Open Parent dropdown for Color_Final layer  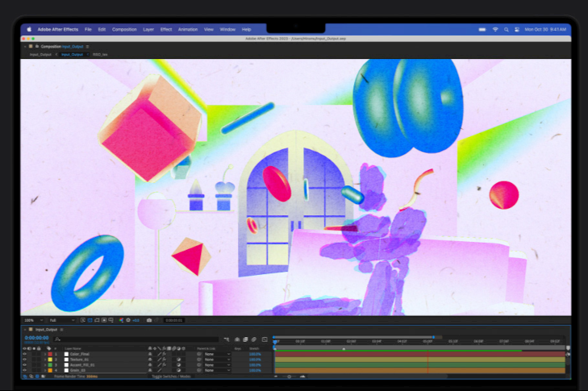click(x=217, y=354)
